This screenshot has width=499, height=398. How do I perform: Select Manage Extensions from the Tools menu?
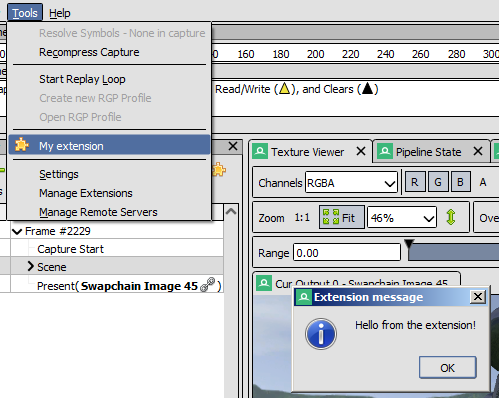(x=86, y=193)
